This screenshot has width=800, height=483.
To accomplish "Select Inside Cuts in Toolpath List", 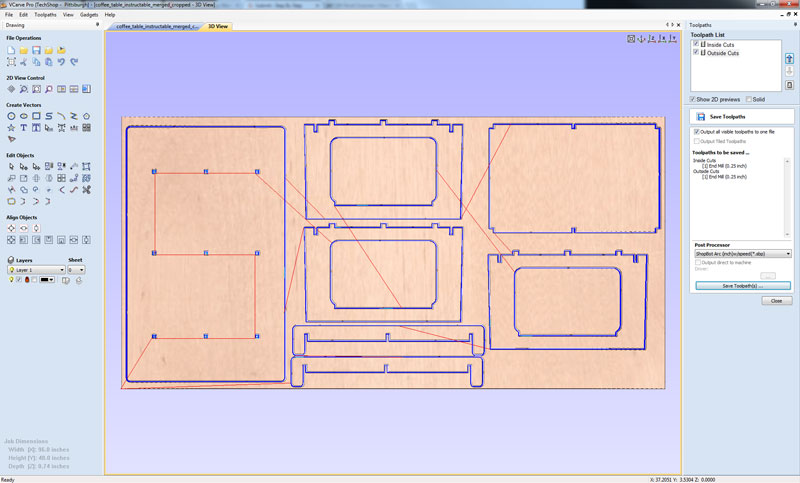I will [720, 45].
